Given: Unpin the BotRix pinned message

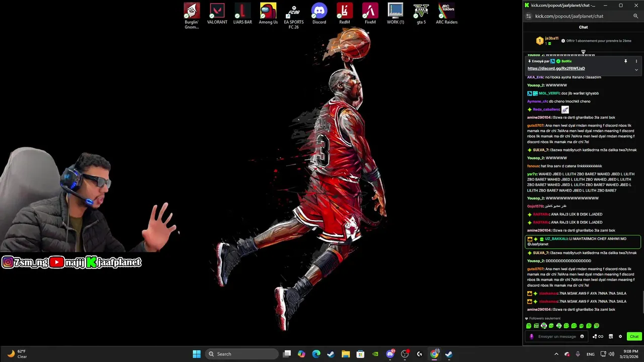Looking at the screenshot, I should [x=626, y=61].
